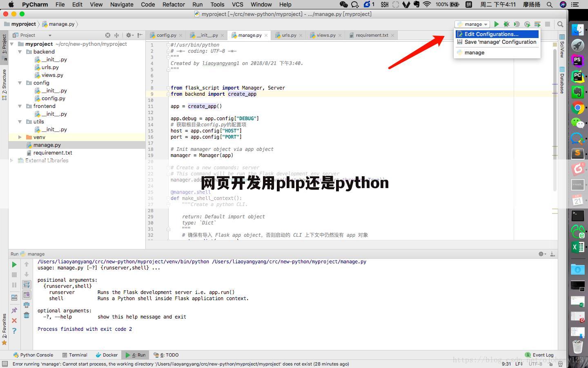
Task: Print the console output with the printer icon
Action: tap(26, 305)
